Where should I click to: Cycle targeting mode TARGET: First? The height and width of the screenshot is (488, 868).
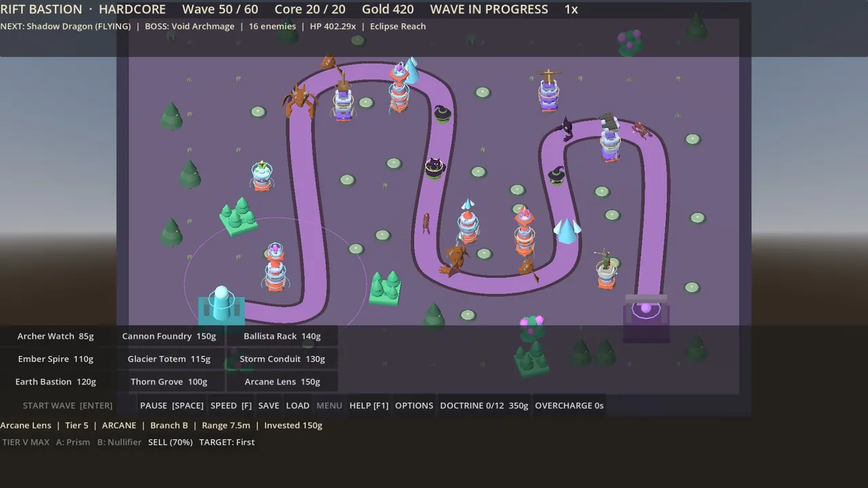tap(226, 442)
